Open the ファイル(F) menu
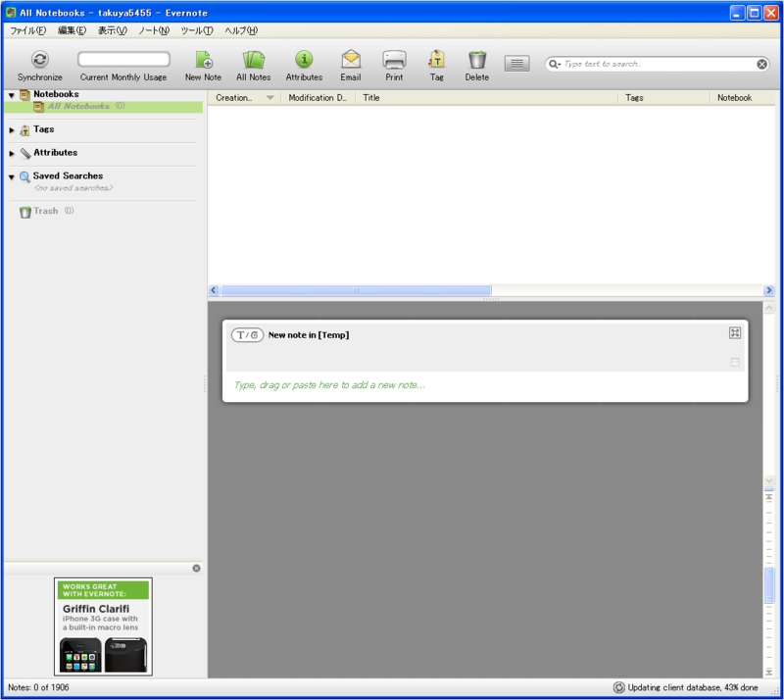Image resolution: width=784 pixels, height=700 pixels. pos(28,30)
